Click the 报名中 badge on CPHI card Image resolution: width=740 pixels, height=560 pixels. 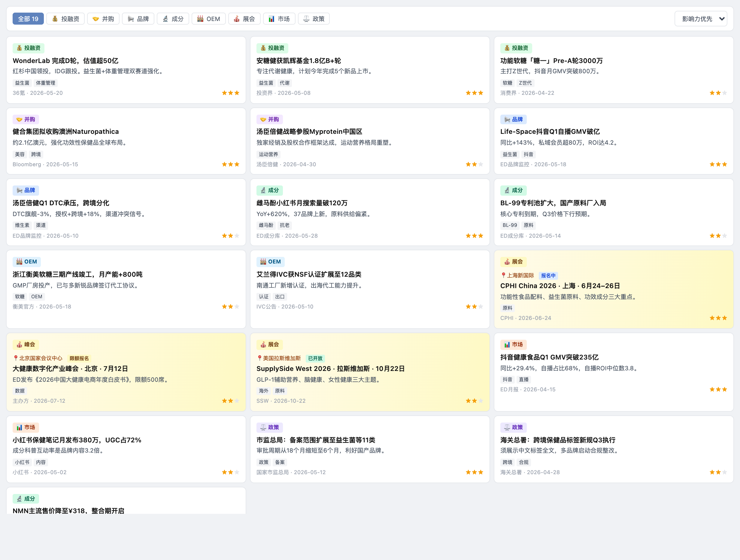pos(548,275)
